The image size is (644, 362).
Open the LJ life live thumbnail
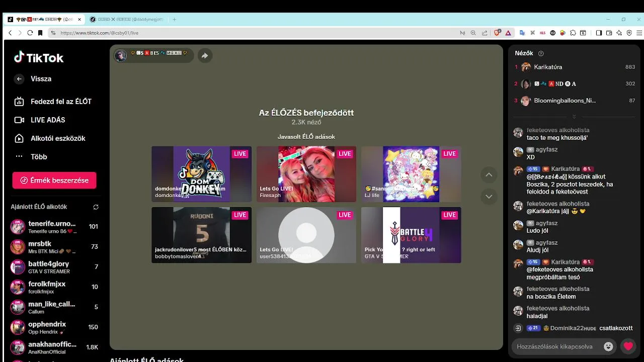coord(411,174)
